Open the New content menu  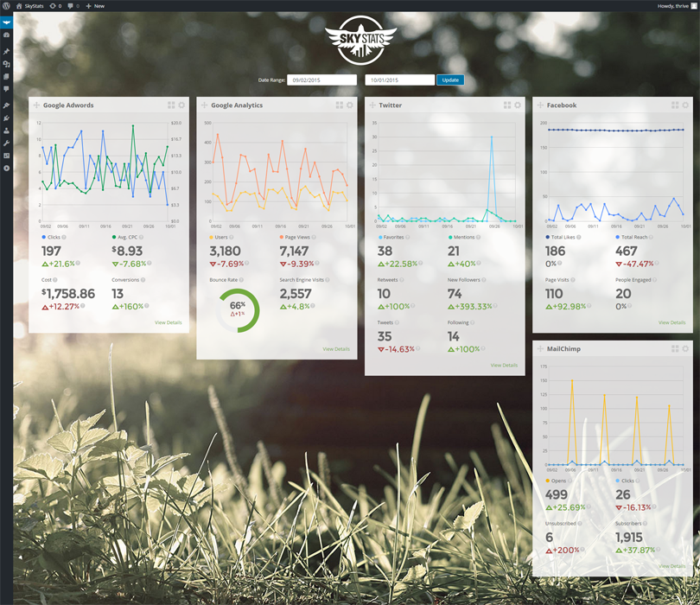point(95,6)
